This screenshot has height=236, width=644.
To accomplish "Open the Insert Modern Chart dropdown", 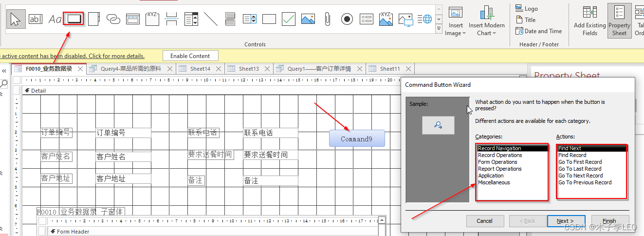I will 487,21.
